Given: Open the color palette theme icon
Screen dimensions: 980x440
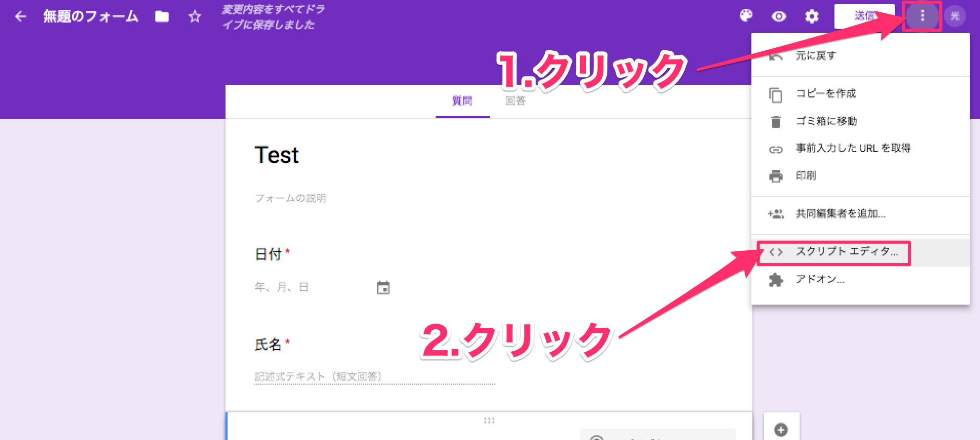Looking at the screenshot, I should (x=746, y=16).
